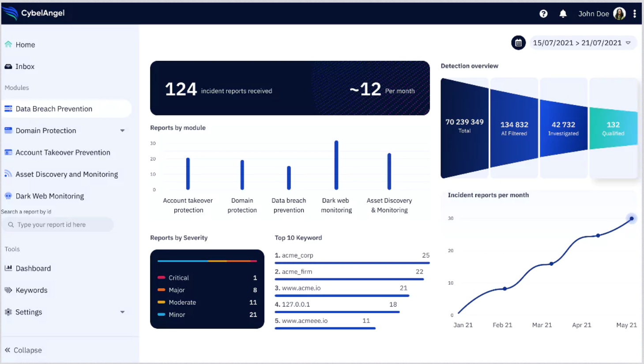Click the Moderate severity row label
The width and height of the screenshot is (644, 364).
coord(182,302)
